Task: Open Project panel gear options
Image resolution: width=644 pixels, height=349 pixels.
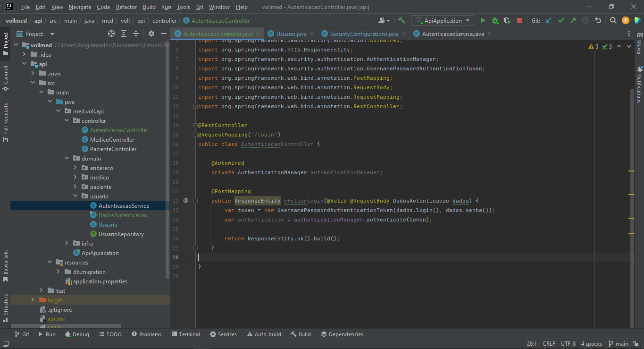Action: 151,34
